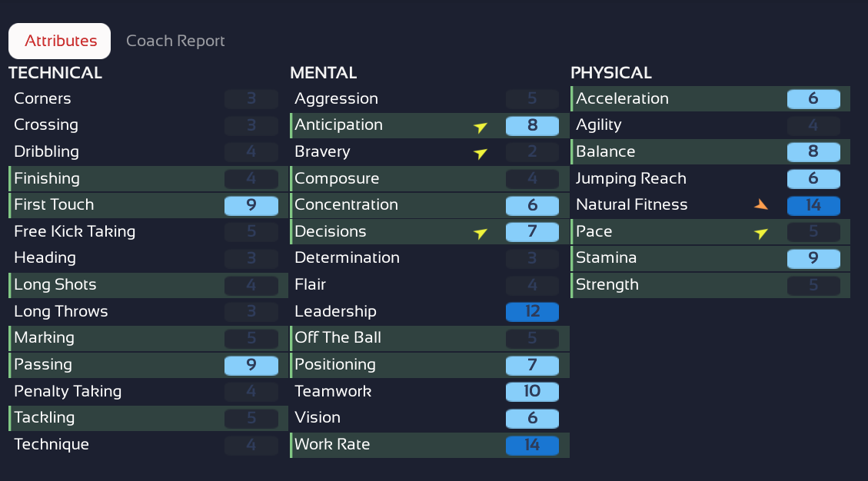Click the yellow arrow on Decisions row
The height and width of the screenshot is (481, 868).
pos(481,233)
